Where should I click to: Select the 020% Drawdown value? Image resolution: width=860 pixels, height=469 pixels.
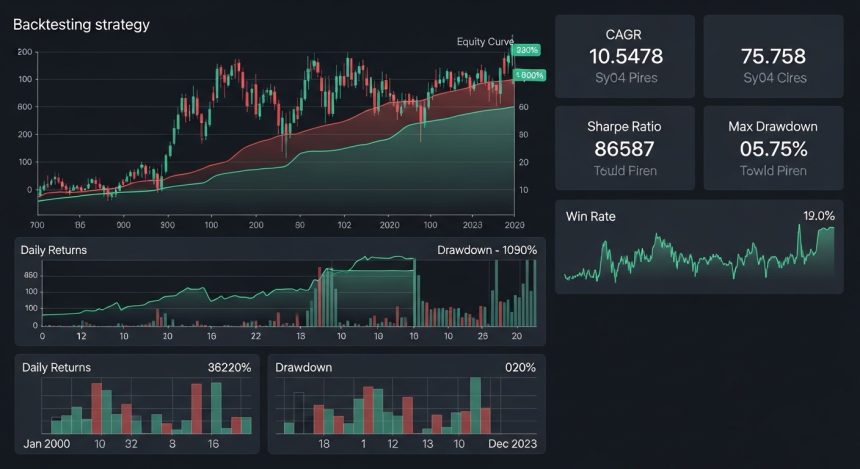pos(520,368)
